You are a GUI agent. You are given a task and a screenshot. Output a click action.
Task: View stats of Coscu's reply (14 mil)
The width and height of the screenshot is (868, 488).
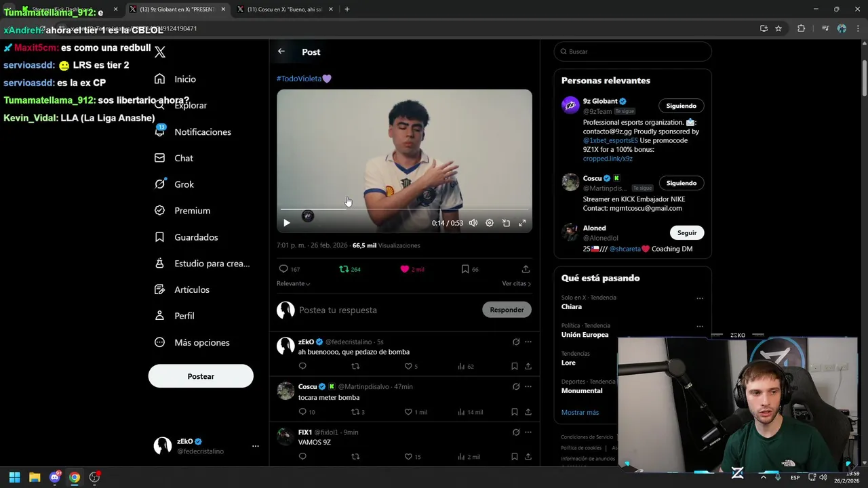tap(471, 412)
